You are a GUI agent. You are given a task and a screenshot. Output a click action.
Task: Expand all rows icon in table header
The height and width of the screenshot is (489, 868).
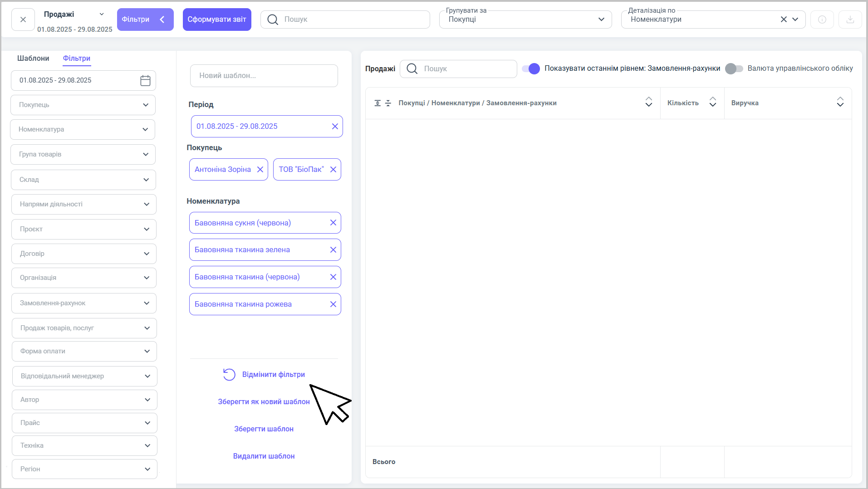point(378,103)
